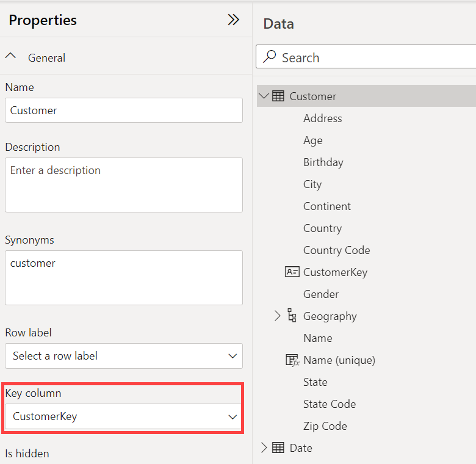Select the Address column
476x464 pixels.
pos(323,118)
